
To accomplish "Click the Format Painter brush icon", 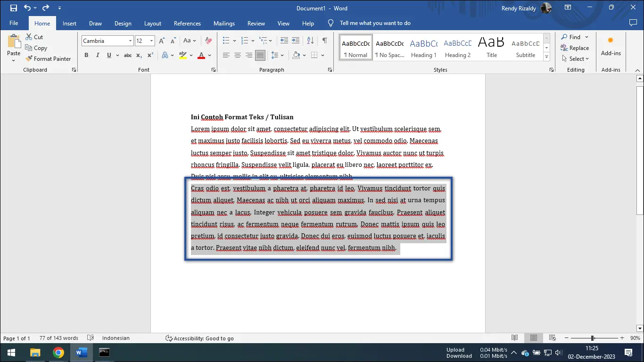I will 29,59.
